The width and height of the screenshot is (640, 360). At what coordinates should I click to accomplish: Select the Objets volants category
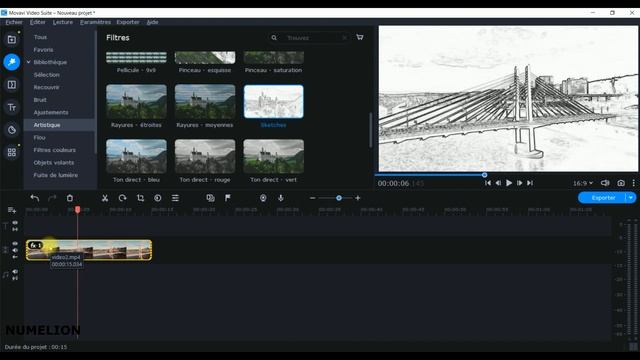coord(54,162)
